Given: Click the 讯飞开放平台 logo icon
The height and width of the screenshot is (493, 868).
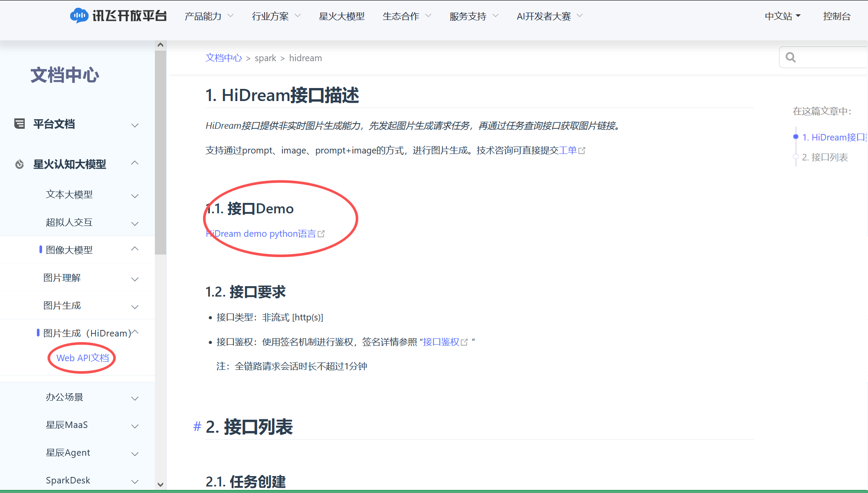Looking at the screenshot, I should 80,16.
